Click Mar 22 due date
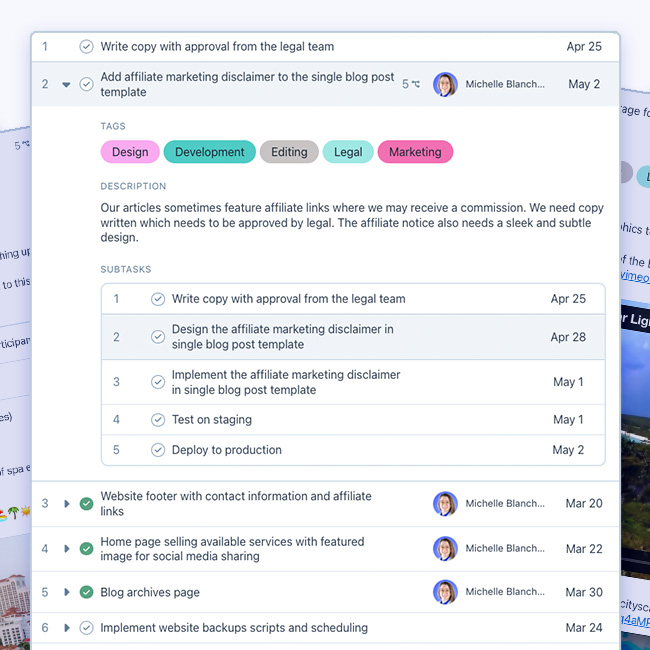This screenshot has height=650, width=650. (x=584, y=549)
